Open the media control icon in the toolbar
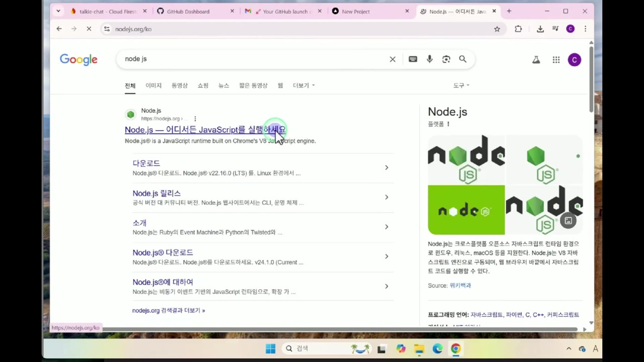 tap(555, 29)
